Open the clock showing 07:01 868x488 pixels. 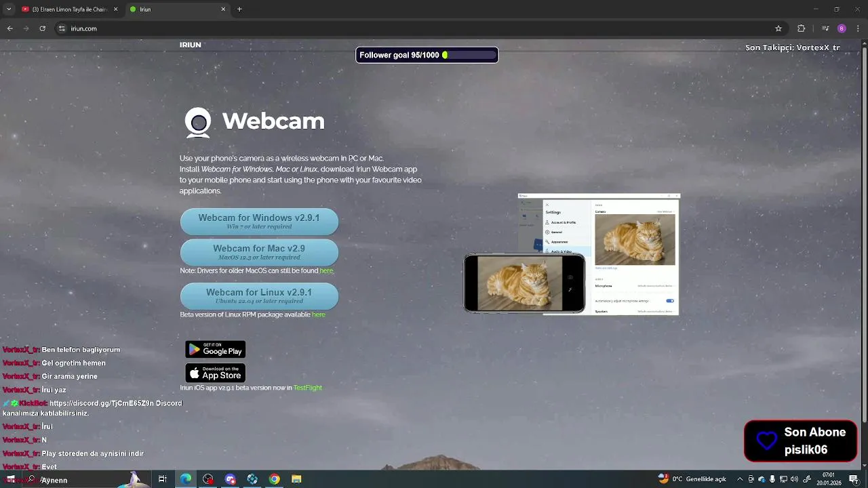click(829, 479)
